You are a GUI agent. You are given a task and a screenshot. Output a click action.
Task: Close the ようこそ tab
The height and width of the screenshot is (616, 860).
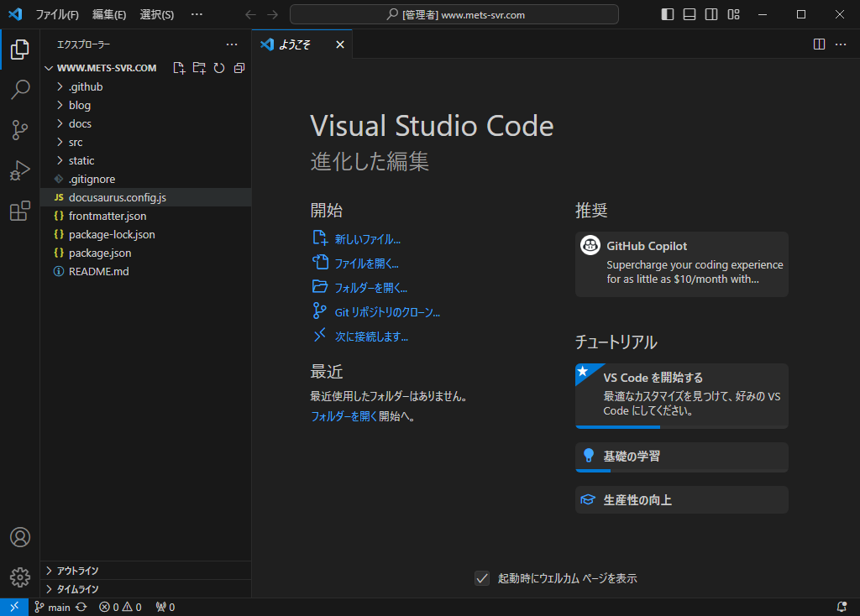coord(340,44)
